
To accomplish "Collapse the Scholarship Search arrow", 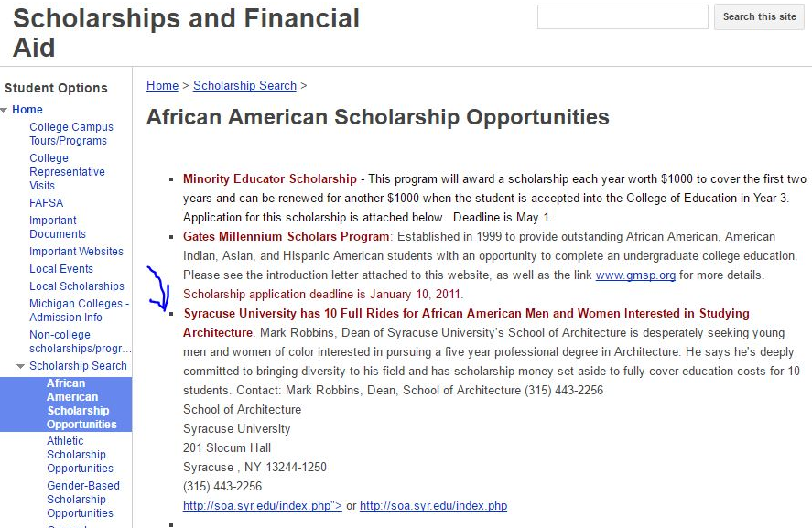I will (21, 366).
